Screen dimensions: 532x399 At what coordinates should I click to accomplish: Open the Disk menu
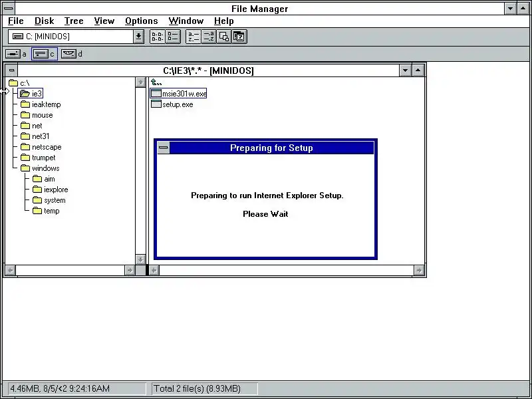[44, 21]
